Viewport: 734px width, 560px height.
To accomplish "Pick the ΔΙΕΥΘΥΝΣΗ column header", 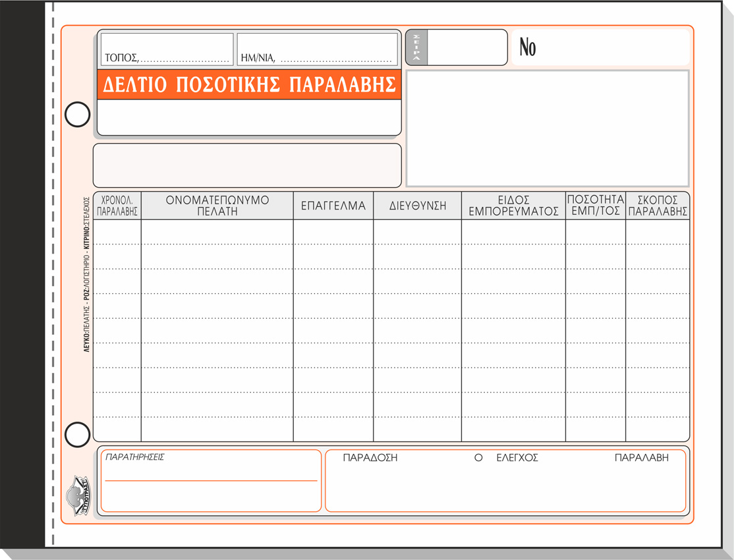I will point(418,206).
